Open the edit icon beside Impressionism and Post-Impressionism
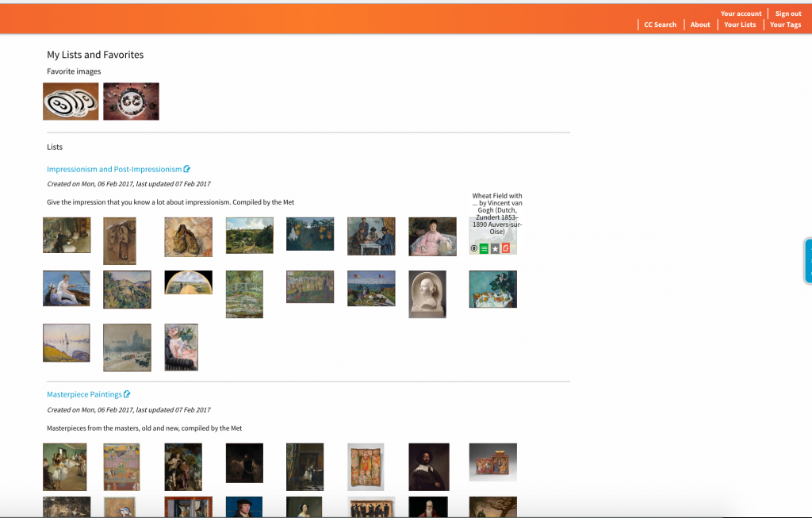Screen dimensions: 812x518 [x=187, y=168]
